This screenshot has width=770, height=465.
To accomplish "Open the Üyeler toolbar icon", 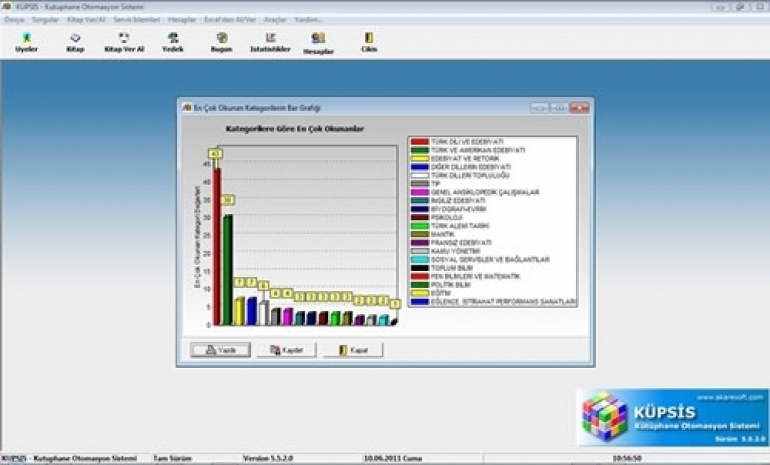I will (27, 41).
